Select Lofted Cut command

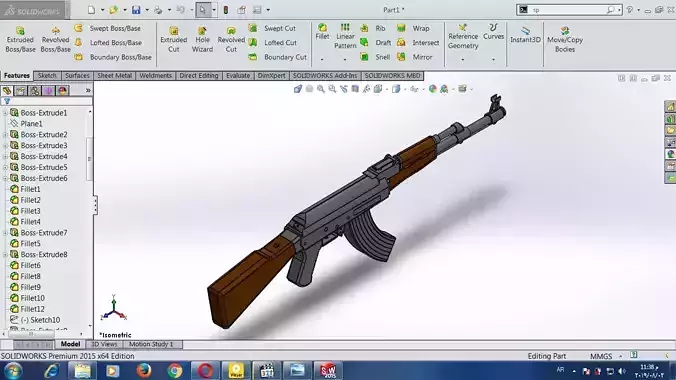pos(272,43)
